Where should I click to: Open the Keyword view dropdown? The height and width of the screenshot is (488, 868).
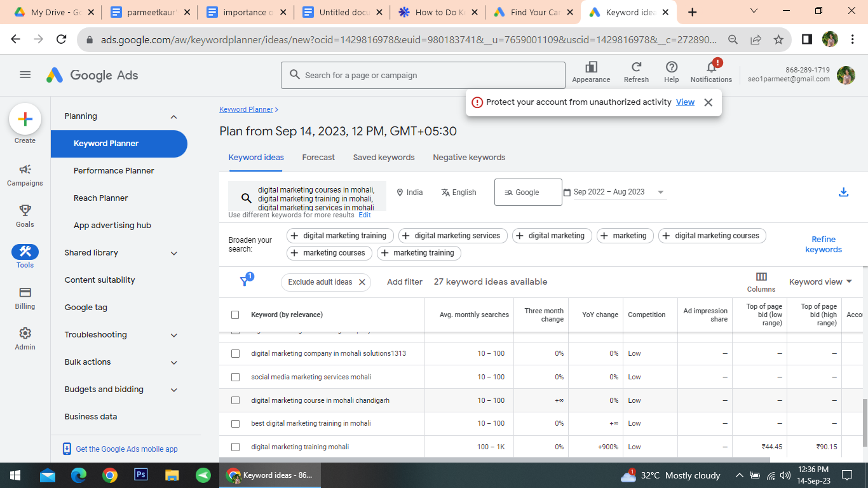820,281
